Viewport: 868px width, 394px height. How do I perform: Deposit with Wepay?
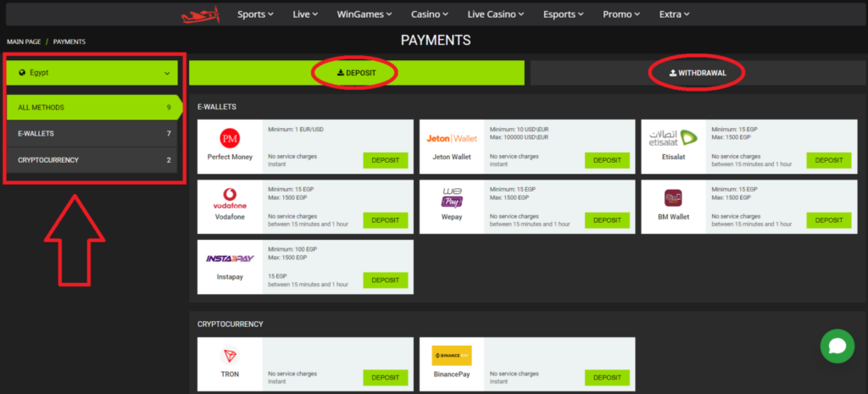[x=607, y=219]
